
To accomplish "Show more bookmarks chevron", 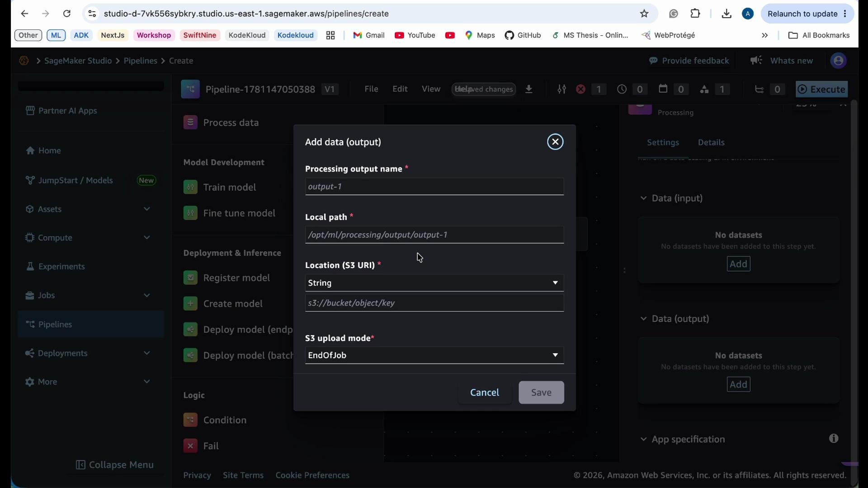I will pos(765,35).
